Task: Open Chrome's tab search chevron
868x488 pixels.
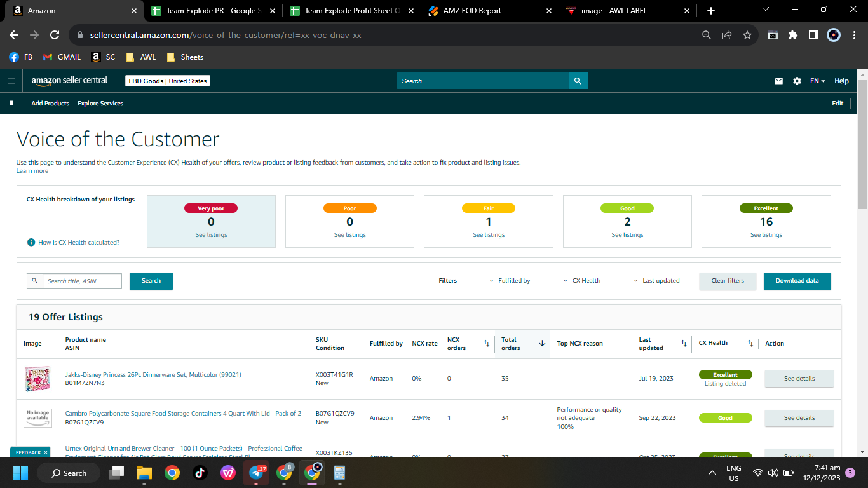Action: pyautogui.click(x=765, y=10)
